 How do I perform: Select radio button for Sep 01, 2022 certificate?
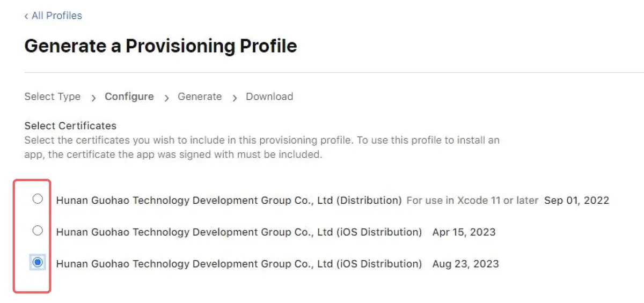38,199
